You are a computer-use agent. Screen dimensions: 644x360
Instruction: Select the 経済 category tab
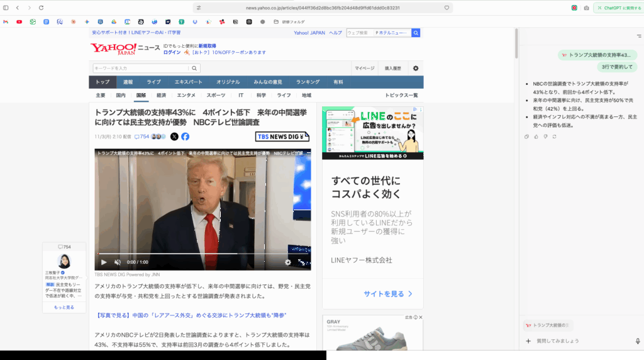[x=161, y=95]
